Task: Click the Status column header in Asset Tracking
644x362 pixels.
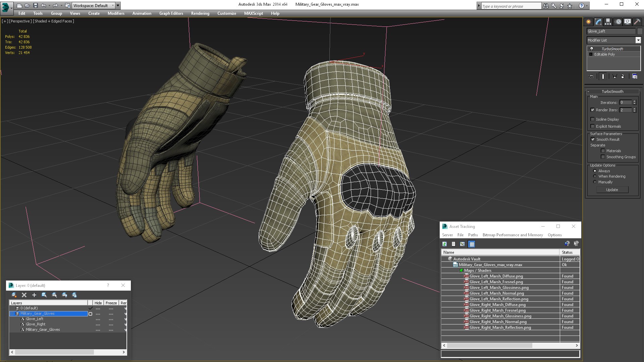Action: [x=570, y=252]
